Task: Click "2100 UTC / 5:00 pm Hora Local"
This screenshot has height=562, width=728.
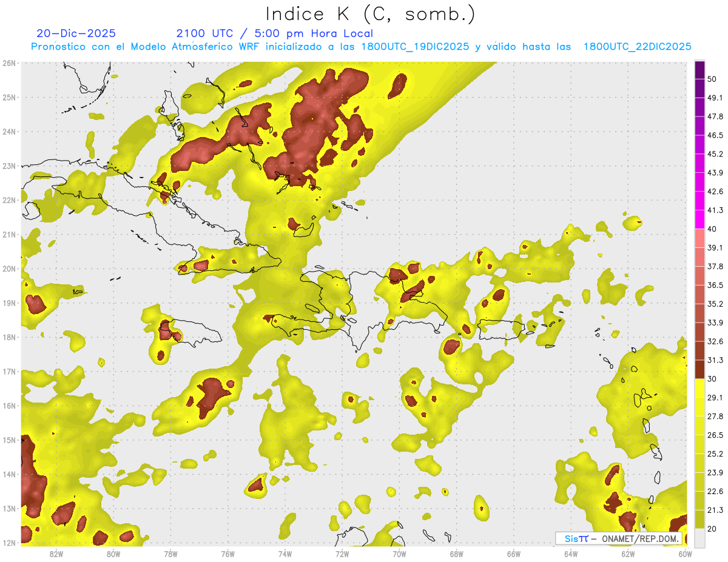Action: [x=275, y=33]
